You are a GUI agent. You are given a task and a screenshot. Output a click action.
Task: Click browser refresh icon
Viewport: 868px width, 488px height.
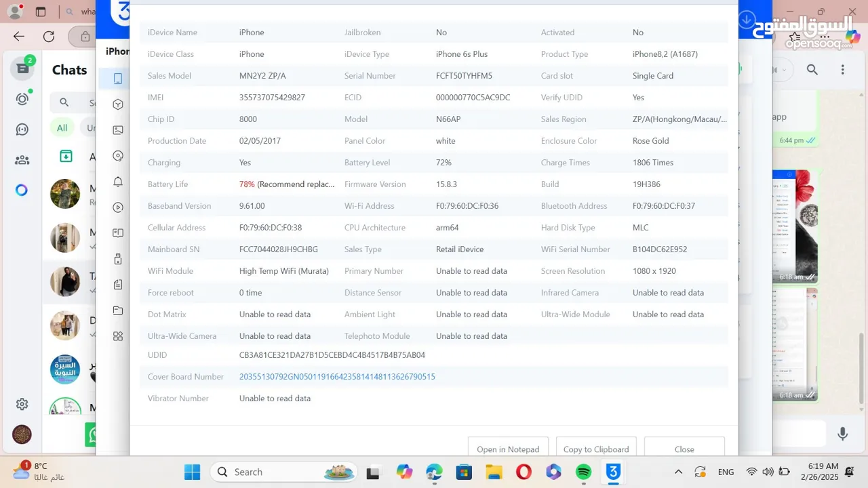(49, 37)
